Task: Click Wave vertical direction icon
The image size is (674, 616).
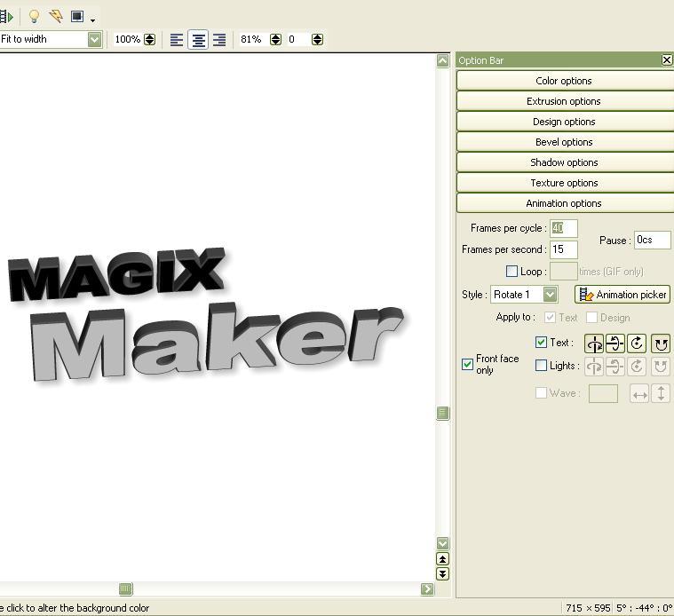Action: (661, 394)
